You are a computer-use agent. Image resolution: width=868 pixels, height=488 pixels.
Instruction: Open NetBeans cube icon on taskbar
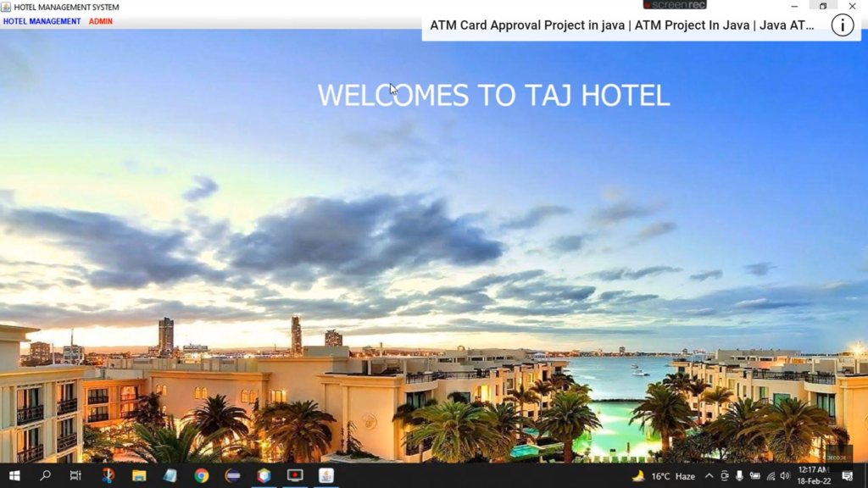(x=264, y=476)
